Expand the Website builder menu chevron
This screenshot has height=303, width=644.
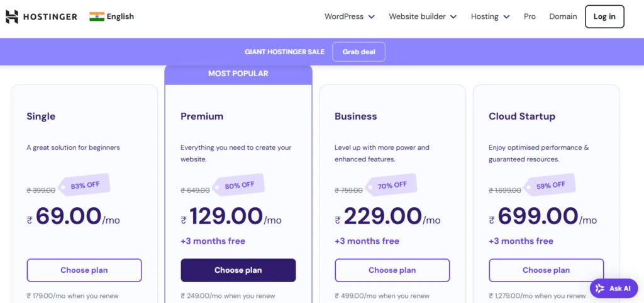click(x=453, y=17)
